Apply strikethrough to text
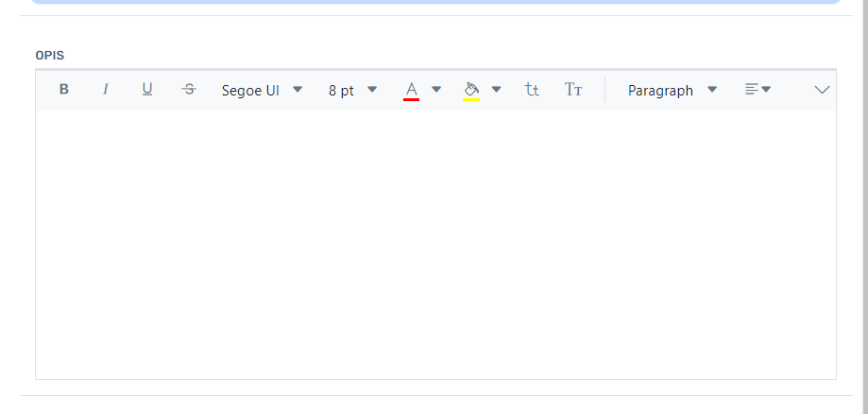This screenshot has width=868, height=414. 189,90
